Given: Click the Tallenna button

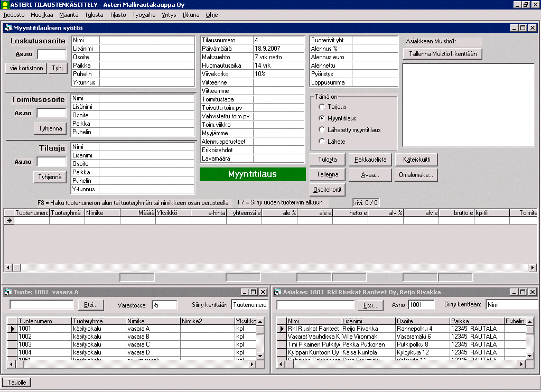Looking at the screenshot, I should [327, 175].
